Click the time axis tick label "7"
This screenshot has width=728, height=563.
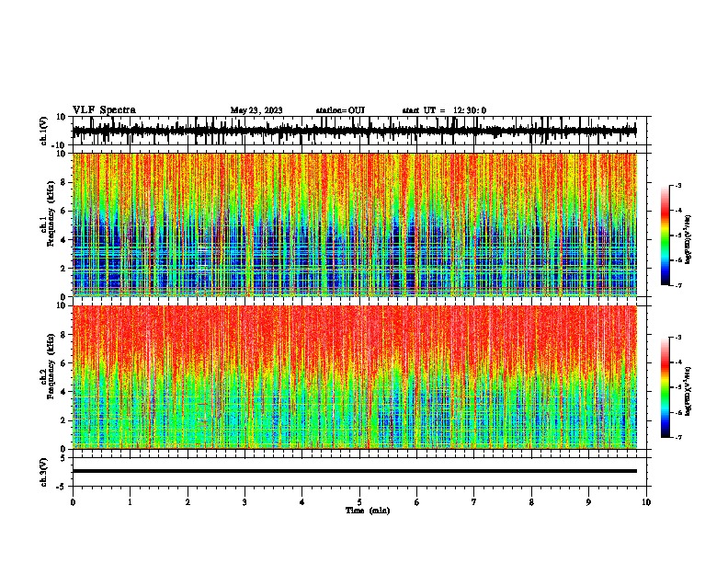click(474, 502)
